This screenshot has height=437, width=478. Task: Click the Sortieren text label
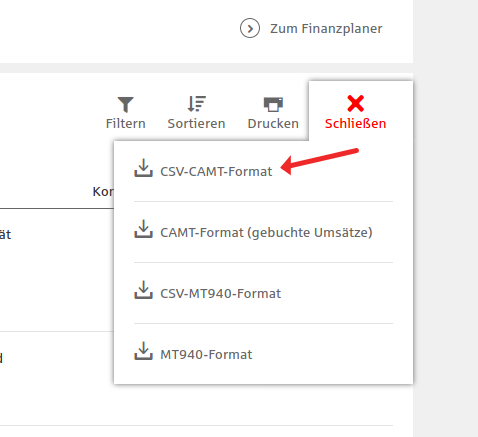[196, 124]
